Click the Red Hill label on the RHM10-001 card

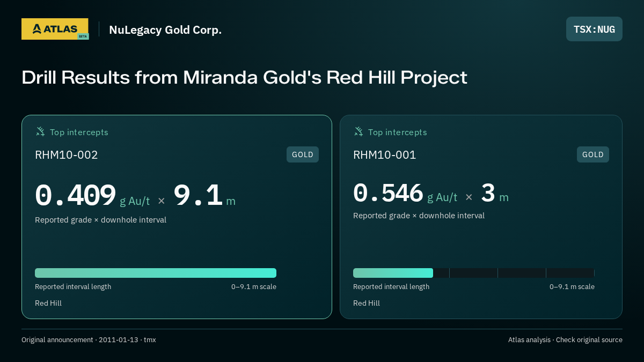pyautogui.click(x=367, y=303)
